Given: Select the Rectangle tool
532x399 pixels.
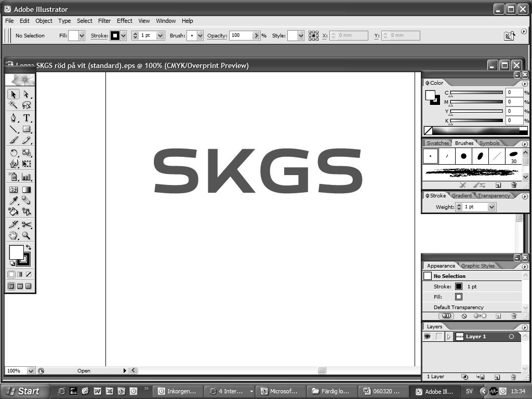Looking at the screenshot, I should pyautogui.click(x=26, y=129).
